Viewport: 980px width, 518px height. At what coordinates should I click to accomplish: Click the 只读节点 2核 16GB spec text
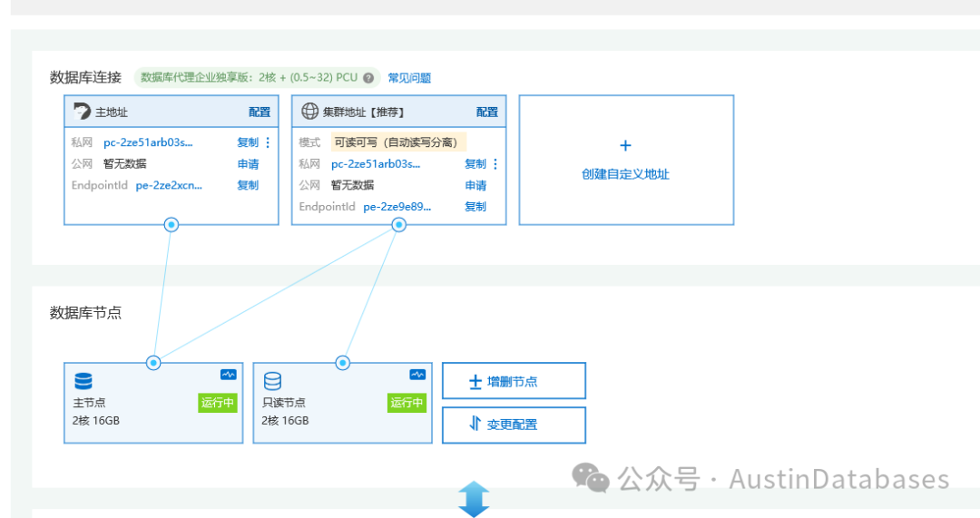[286, 421]
